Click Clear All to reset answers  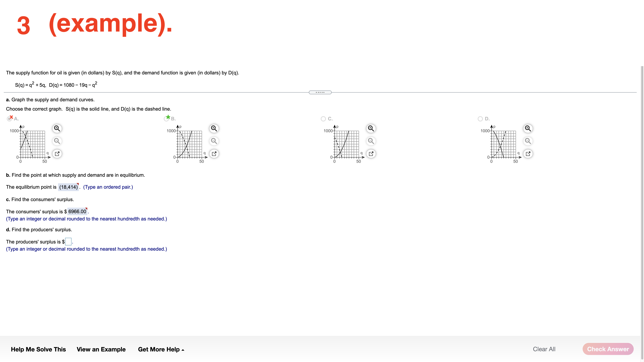544,349
